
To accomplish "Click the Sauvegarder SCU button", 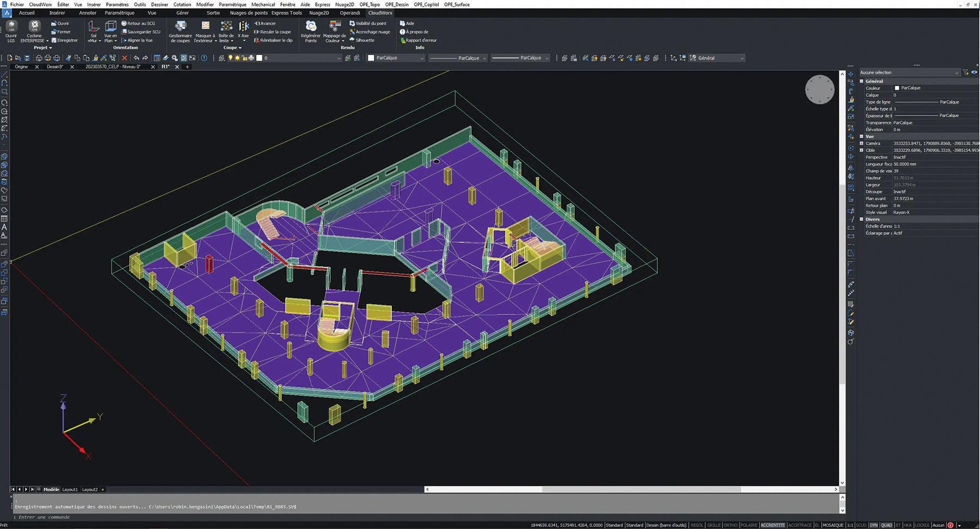I will (x=141, y=32).
